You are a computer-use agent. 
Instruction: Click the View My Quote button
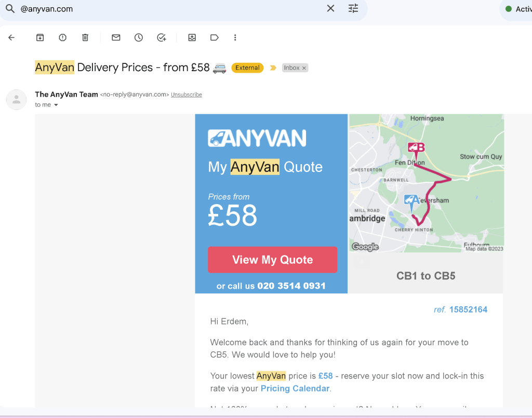(272, 260)
